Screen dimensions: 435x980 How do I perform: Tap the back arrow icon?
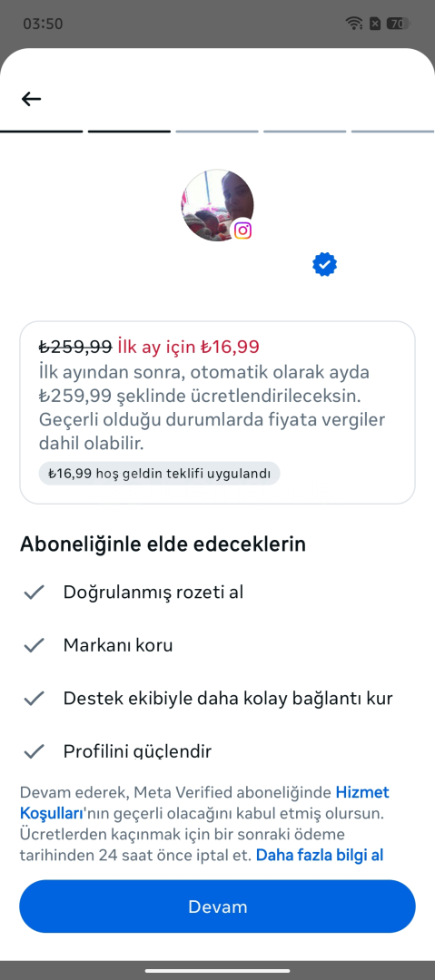pyautogui.click(x=31, y=99)
